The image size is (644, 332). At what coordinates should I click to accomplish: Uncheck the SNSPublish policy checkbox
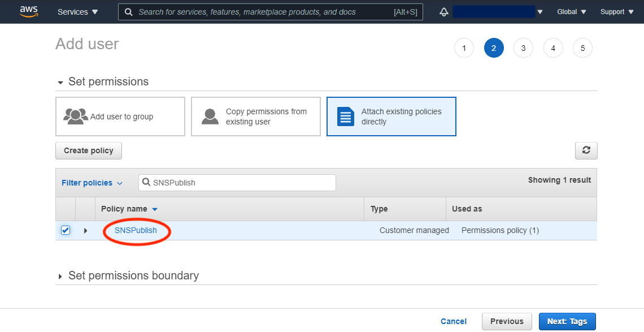click(x=66, y=230)
